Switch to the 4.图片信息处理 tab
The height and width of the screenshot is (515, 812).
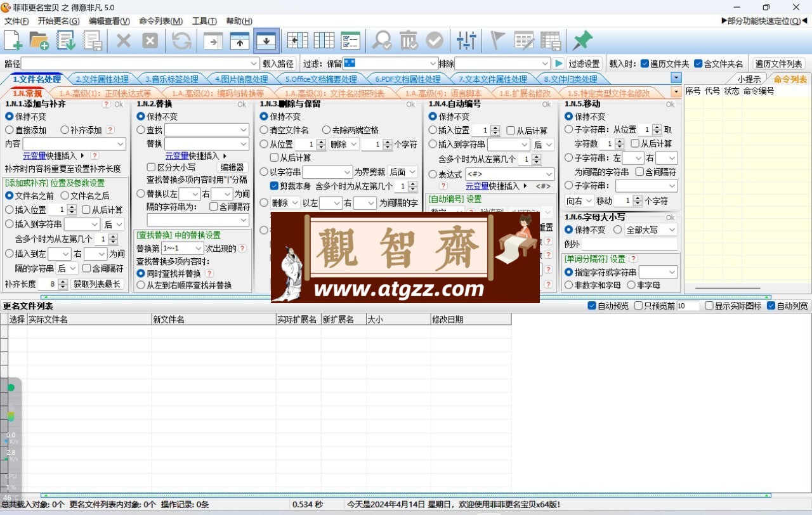(241, 79)
